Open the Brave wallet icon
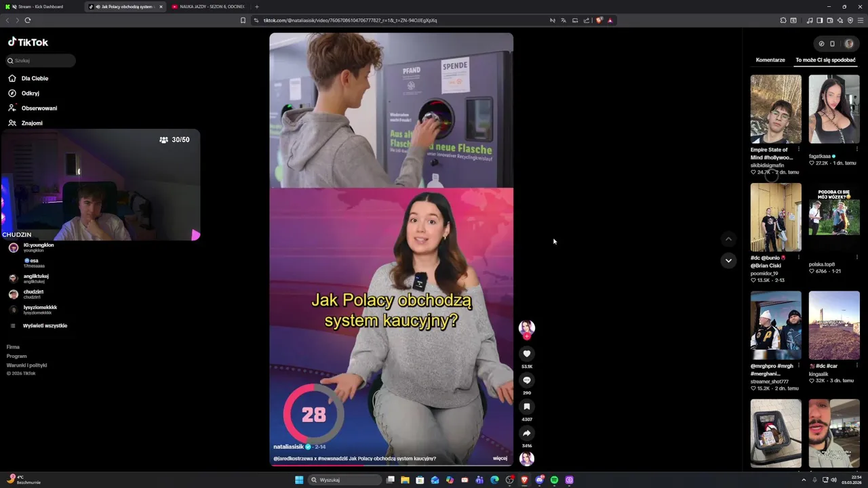Screen dimensions: 868x488 point(829,20)
